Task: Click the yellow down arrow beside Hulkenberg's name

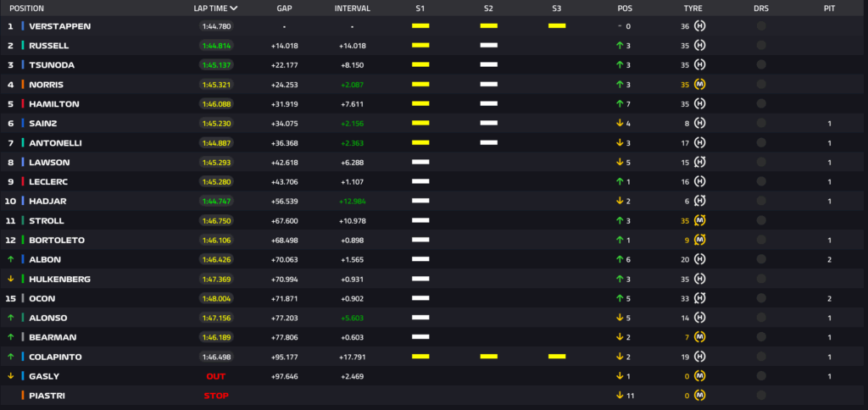Action: [10, 280]
